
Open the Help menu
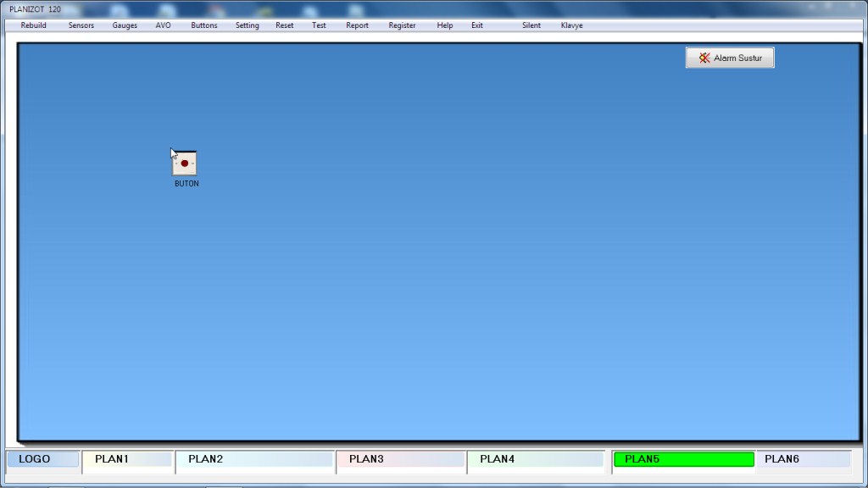pos(445,25)
